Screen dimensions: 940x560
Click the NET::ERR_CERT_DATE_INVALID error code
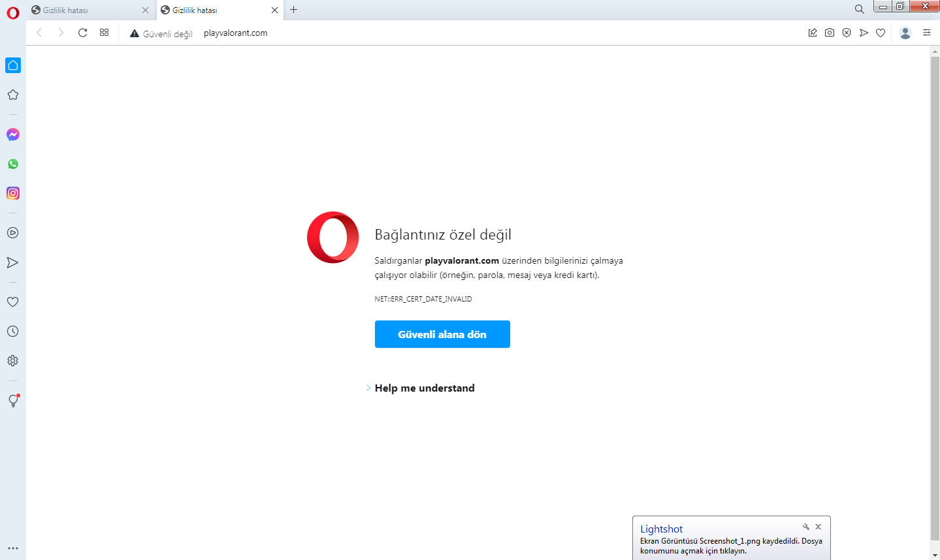point(423,299)
